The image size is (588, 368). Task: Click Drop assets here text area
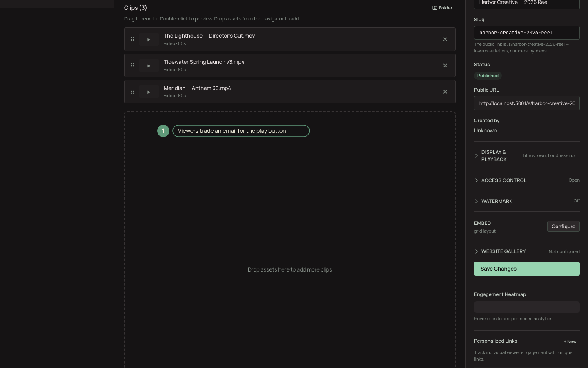click(x=290, y=270)
